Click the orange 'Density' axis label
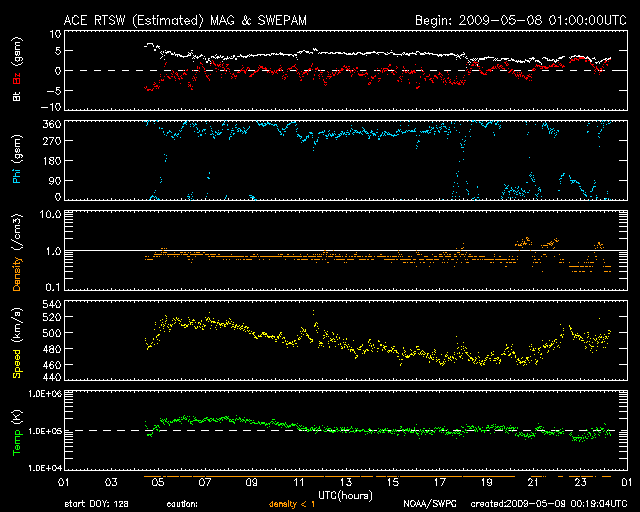 (17, 273)
